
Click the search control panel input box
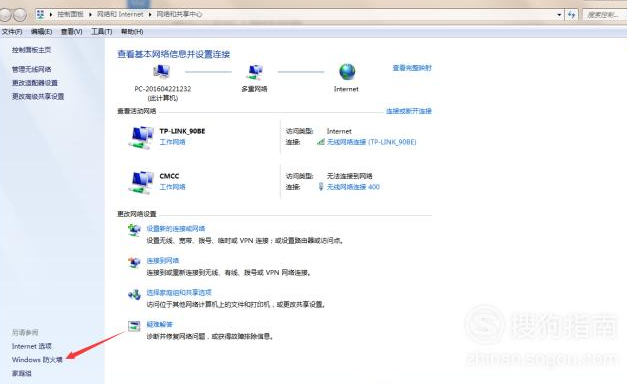coord(604,15)
